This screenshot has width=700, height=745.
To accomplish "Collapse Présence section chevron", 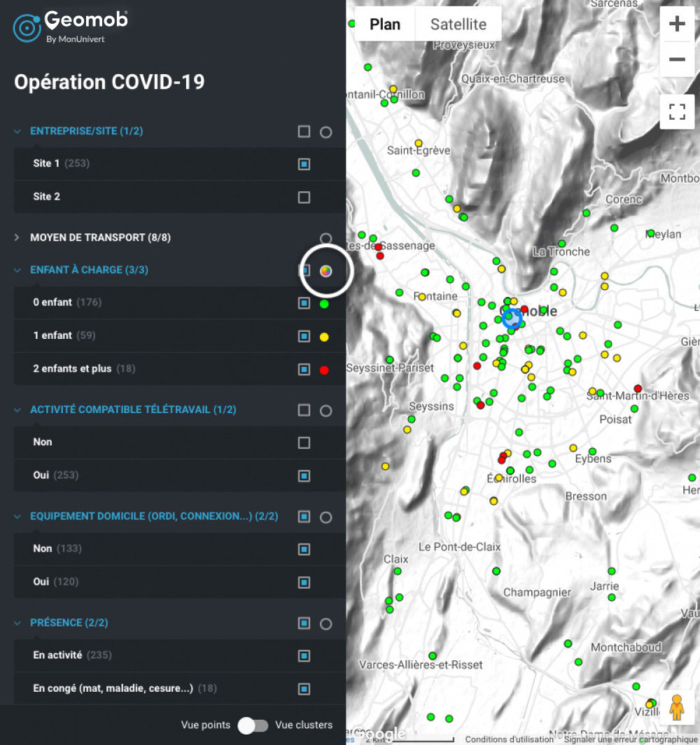I will [17, 622].
